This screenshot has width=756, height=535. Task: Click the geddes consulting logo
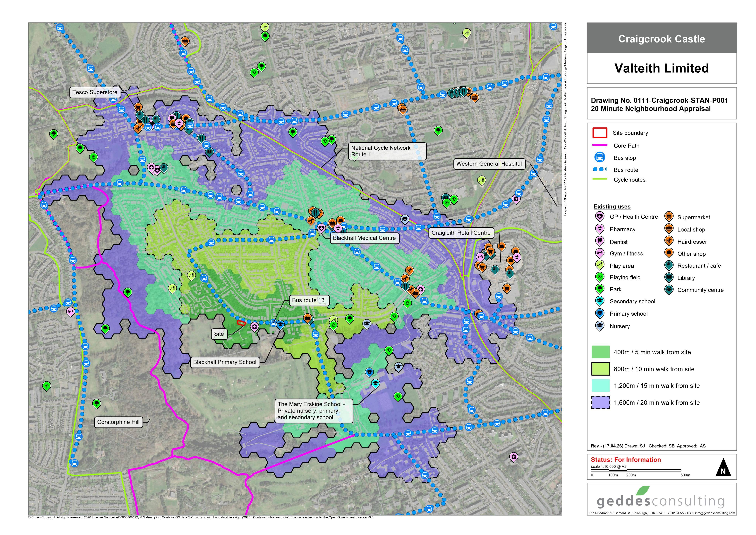pyautogui.click(x=661, y=498)
